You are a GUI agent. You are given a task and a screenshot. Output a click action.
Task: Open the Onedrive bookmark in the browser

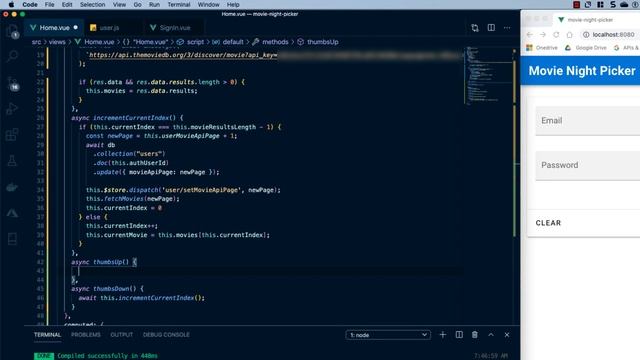tap(542, 48)
